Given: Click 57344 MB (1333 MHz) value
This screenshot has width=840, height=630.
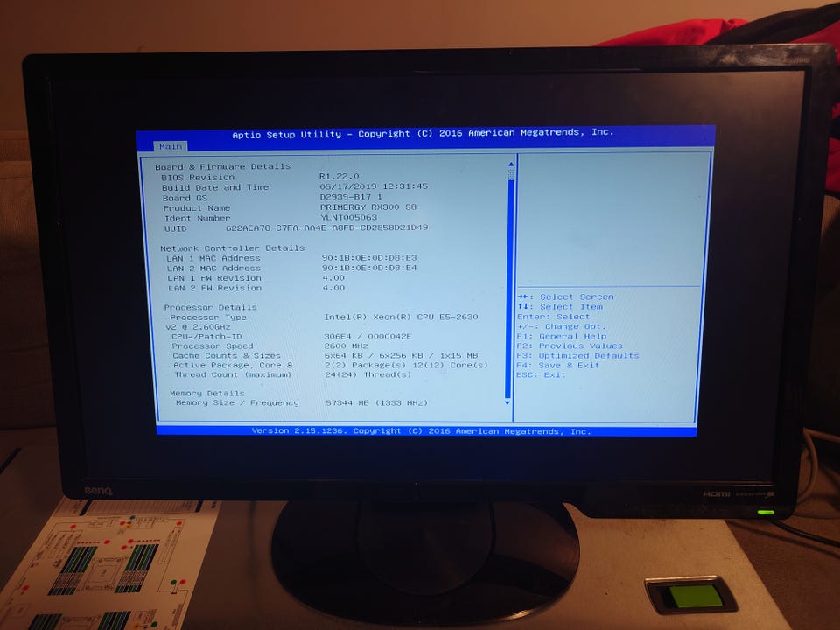Looking at the screenshot, I should point(376,402).
